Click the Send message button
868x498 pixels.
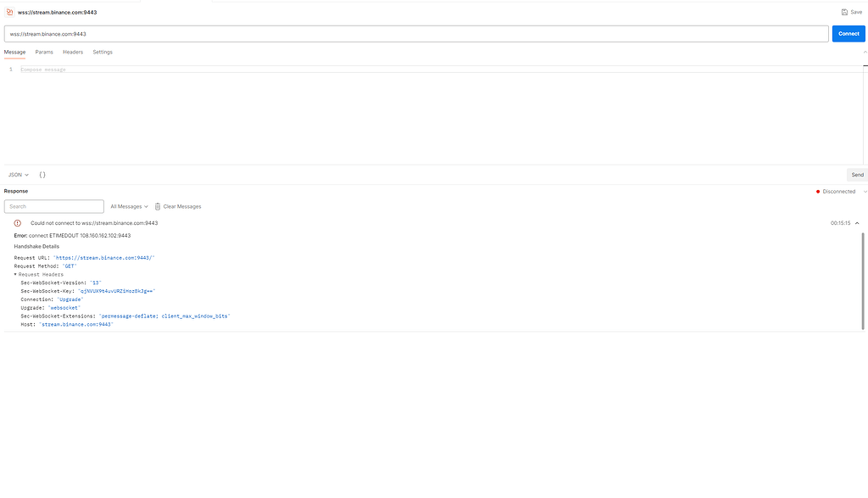(857, 175)
